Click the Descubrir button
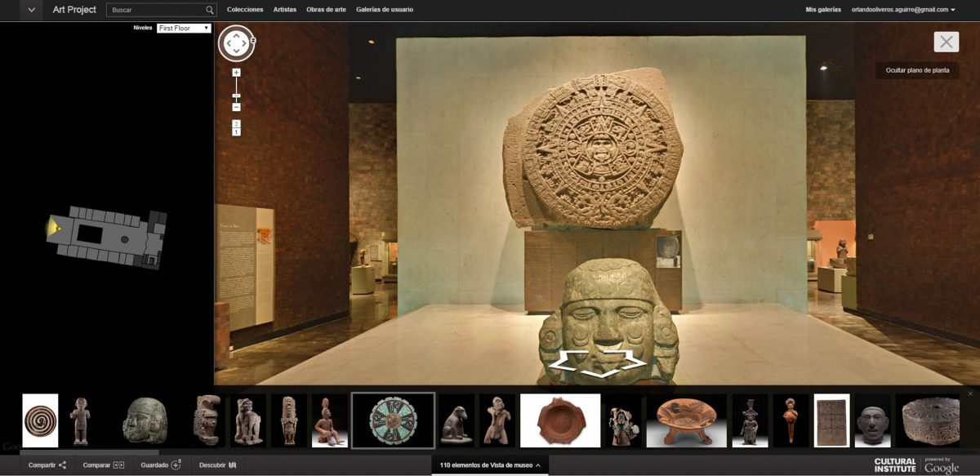 (217, 465)
